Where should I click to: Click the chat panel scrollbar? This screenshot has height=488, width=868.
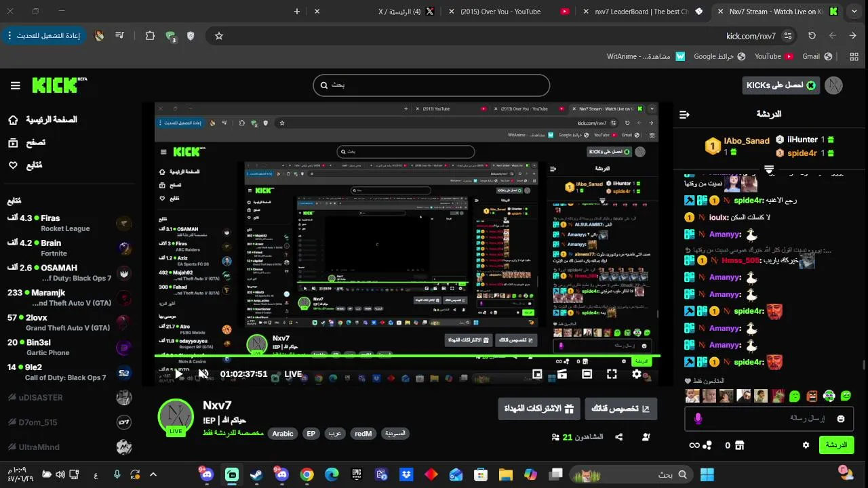click(864, 366)
